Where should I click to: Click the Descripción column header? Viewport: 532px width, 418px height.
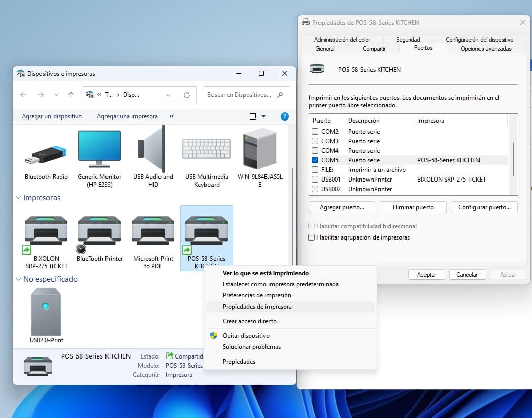[x=380, y=121]
